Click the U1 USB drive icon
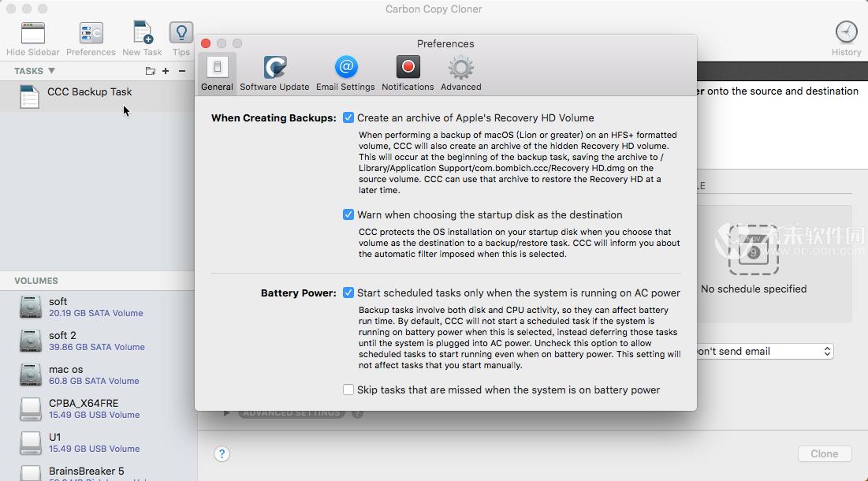This screenshot has height=481, width=868. point(31,443)
